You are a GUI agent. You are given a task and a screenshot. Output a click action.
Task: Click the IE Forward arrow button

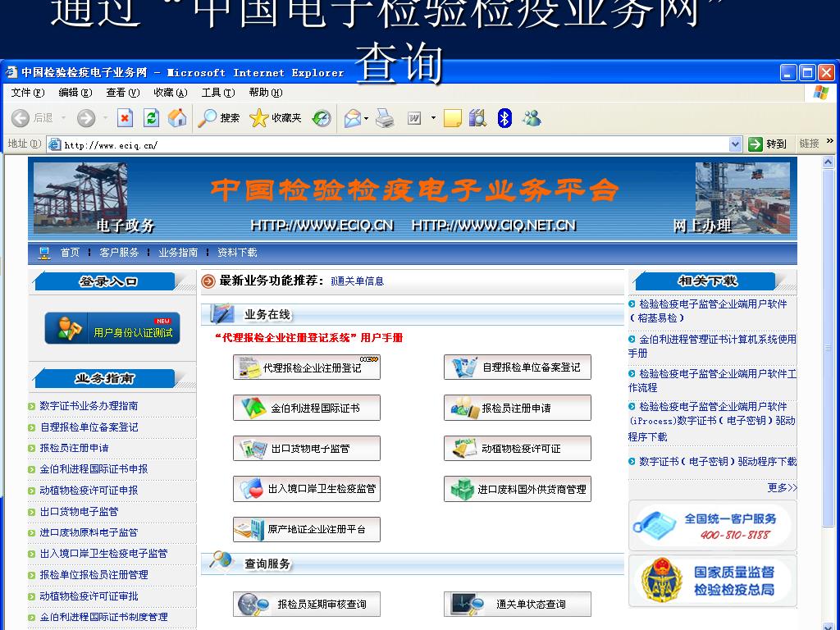pos(85,118)
